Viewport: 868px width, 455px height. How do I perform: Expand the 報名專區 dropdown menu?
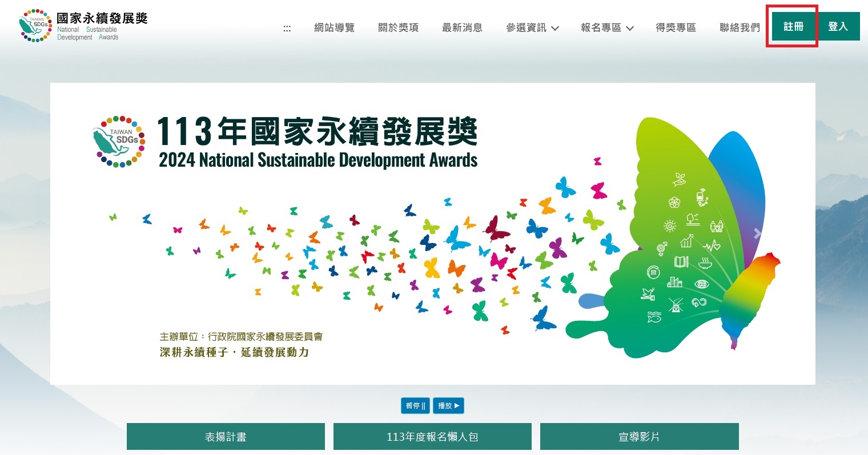[x=608, y=27]
